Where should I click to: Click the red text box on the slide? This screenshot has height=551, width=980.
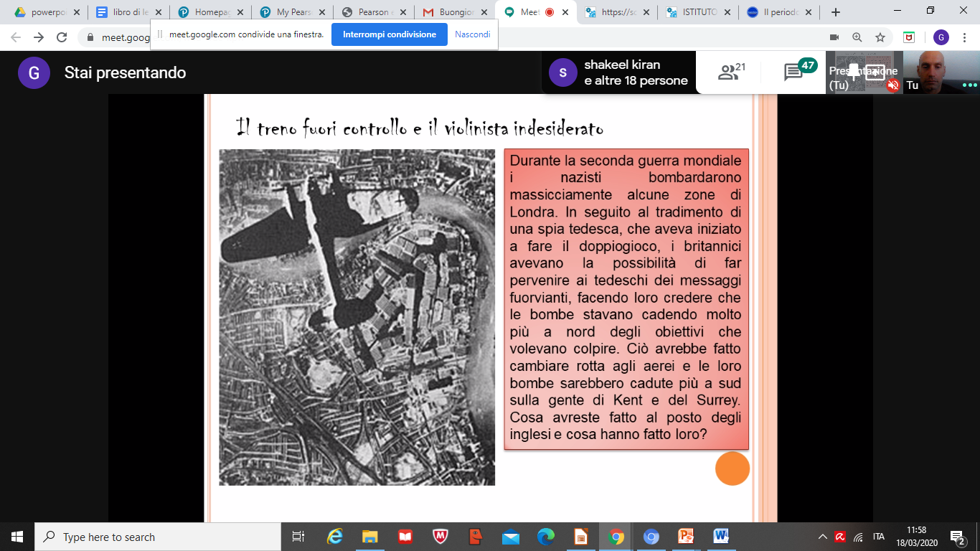point(626,299)
